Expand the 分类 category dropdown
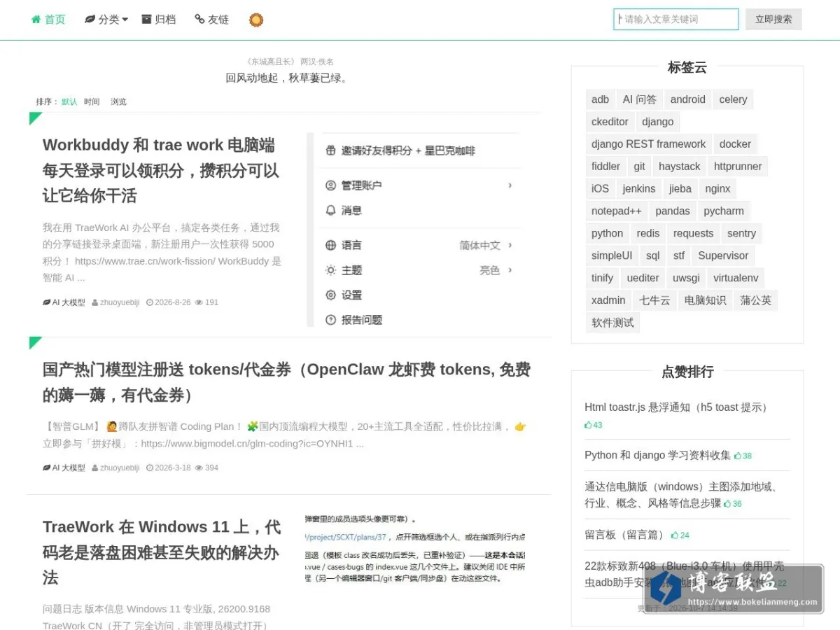Screen dimensions: 840x630 coord(106,20)
